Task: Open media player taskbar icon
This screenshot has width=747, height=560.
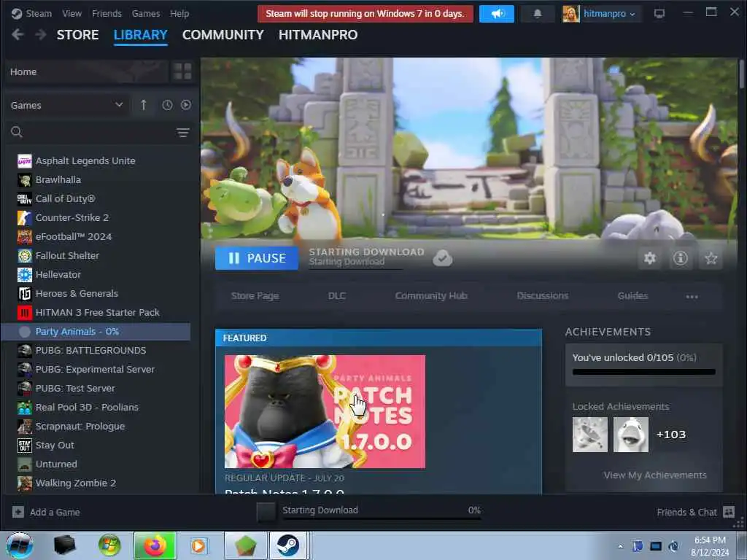Action: click(198, 545)
